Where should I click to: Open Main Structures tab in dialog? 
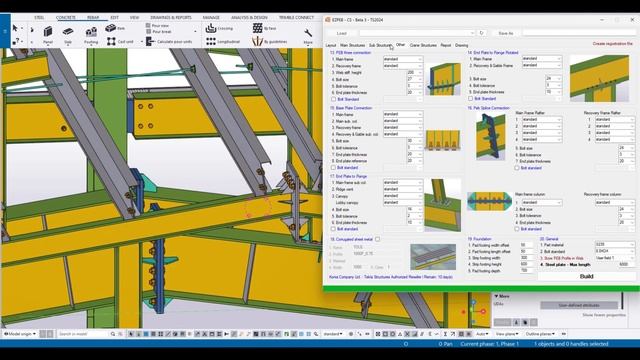tap(352, 45)
